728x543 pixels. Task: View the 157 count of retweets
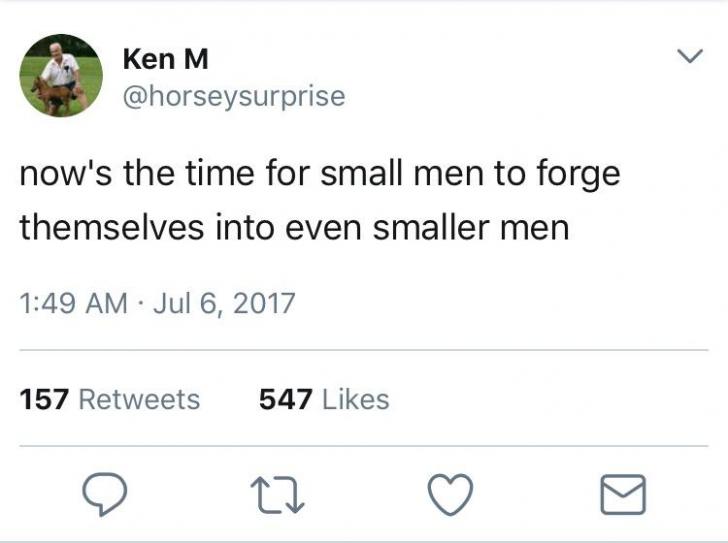(x=44, y=399)
